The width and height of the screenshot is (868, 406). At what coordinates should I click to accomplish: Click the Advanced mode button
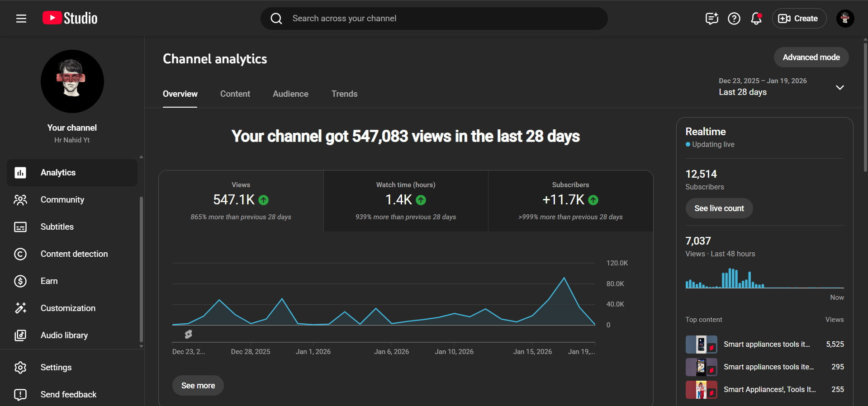(811, 57)
